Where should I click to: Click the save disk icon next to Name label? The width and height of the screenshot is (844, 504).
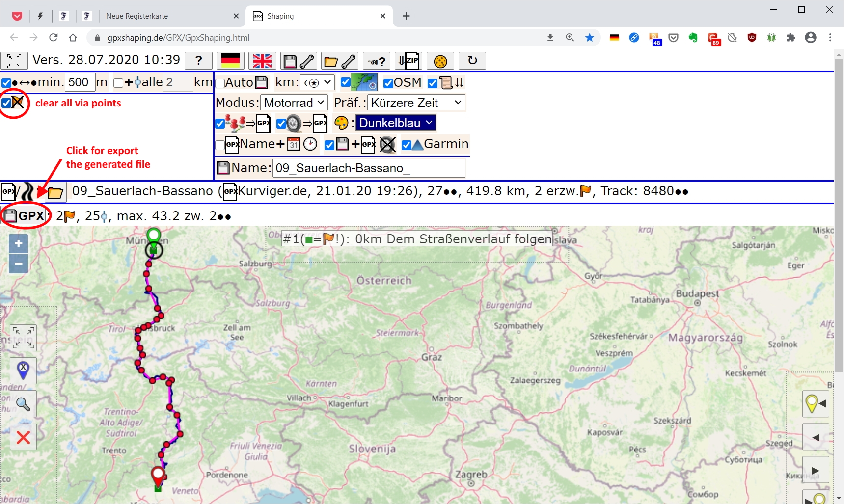click(223, 168)
